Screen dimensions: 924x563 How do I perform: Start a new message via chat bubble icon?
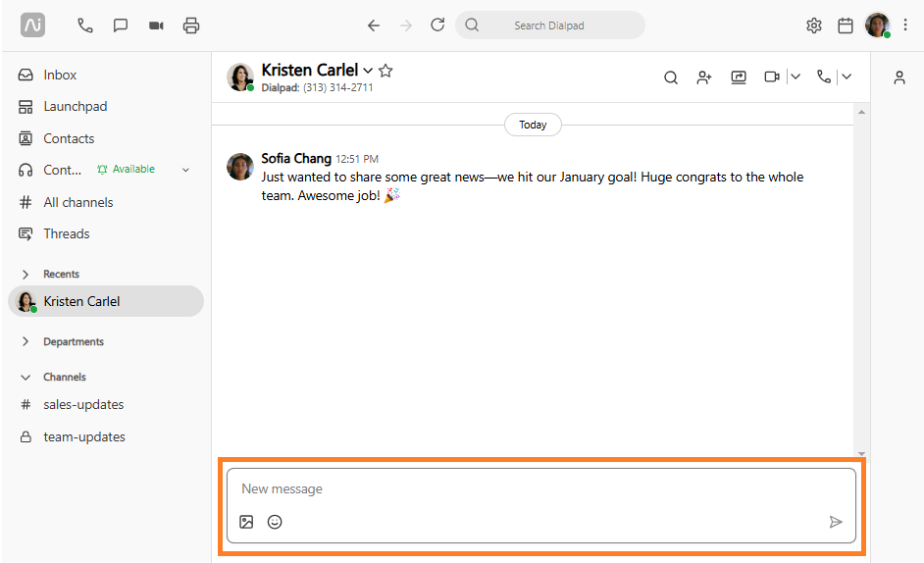[121, 26]
